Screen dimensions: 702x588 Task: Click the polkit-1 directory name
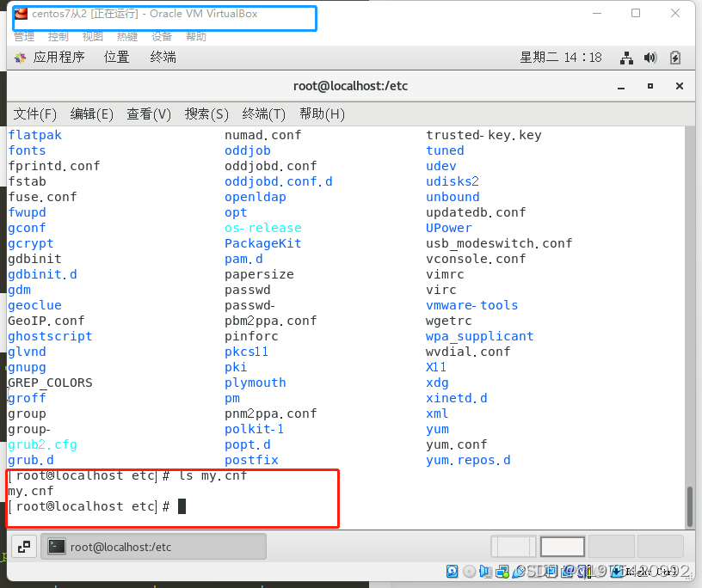(255, 429)
